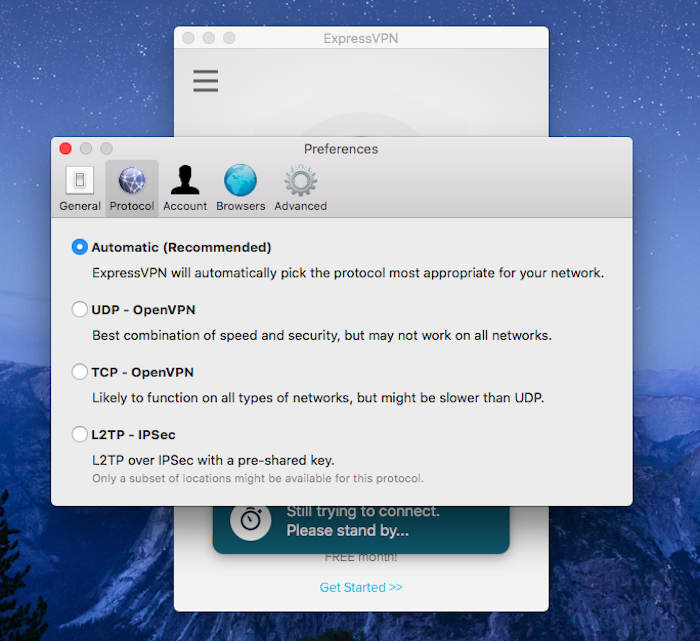700x641 pixels.
Task: Select the Protocol globe network icon
Action: pos(132,180)
